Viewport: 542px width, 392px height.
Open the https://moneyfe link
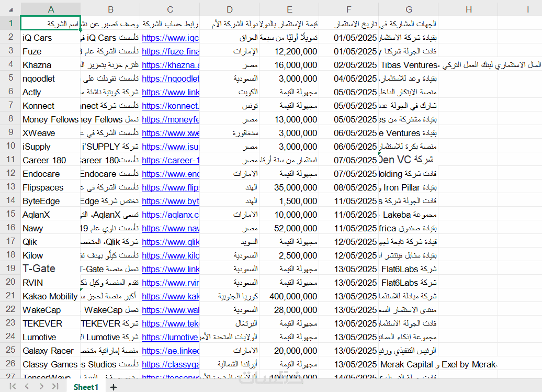[171, 120]
